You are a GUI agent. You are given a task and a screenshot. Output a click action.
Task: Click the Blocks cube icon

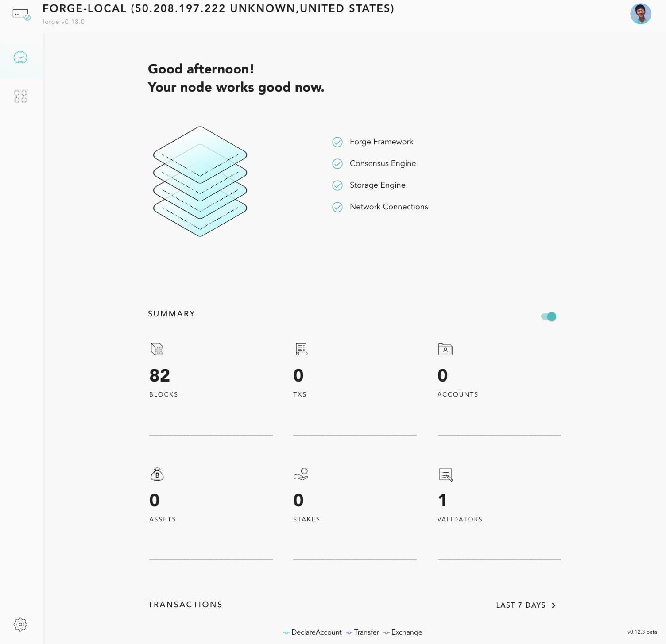(157, 349)
